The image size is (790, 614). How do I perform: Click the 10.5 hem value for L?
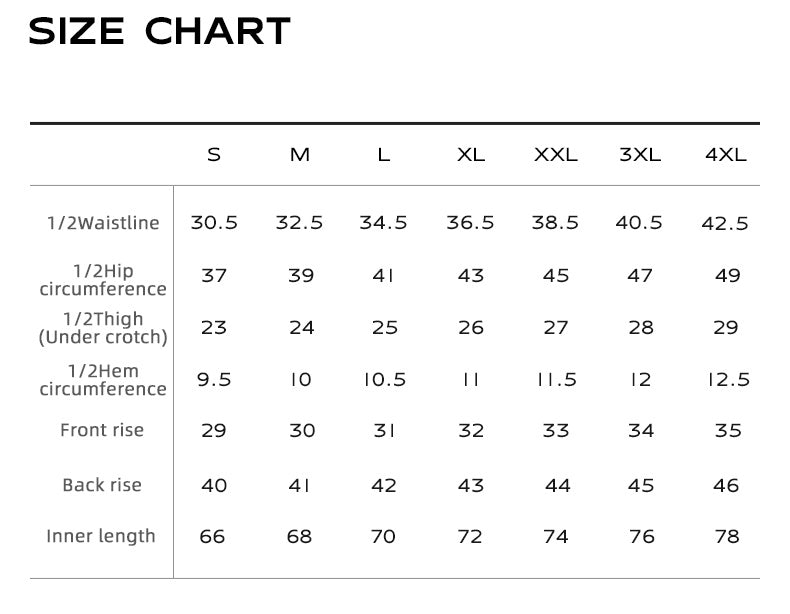385,380
